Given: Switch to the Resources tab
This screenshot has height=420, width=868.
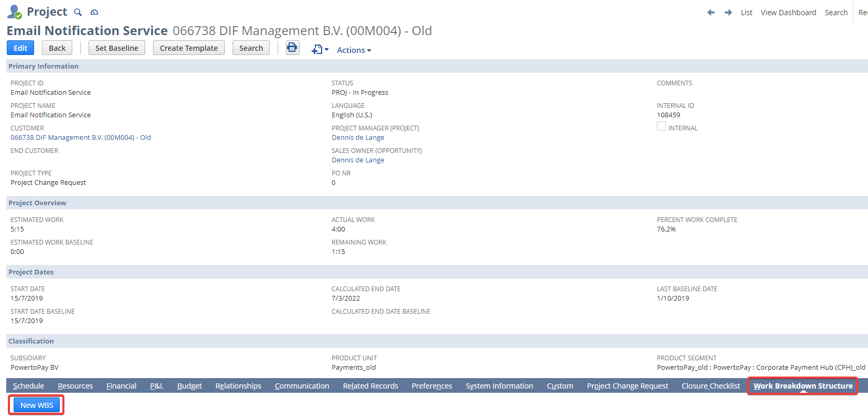Looking at the screenshot, I should pyautogui.click(x=75, y=386).
